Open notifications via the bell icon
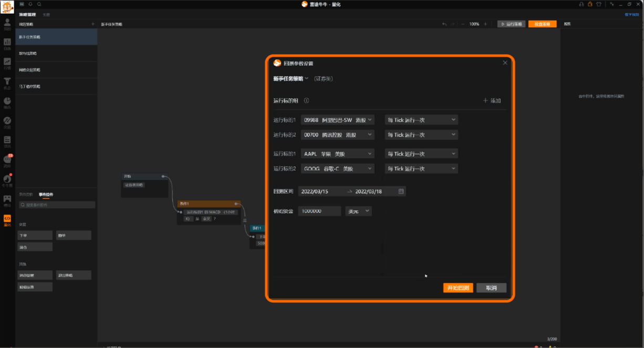Image resolution: width=644 pixels, height=348 pixels. pos(30,4)
